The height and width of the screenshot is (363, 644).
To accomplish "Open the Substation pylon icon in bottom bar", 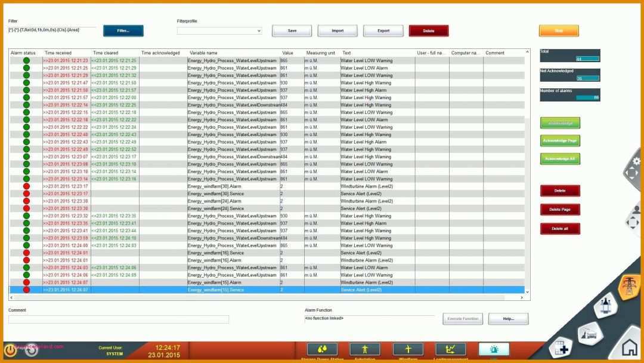I will pos(365,349).
